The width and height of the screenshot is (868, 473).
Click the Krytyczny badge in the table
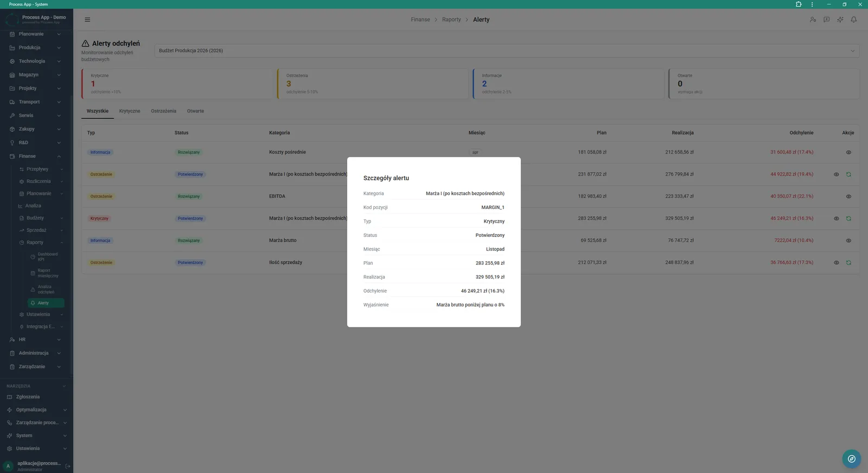point(99,218)
